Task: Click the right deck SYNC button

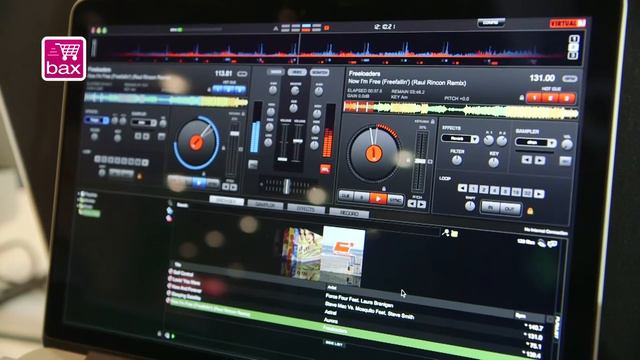Action: [395, 200]
